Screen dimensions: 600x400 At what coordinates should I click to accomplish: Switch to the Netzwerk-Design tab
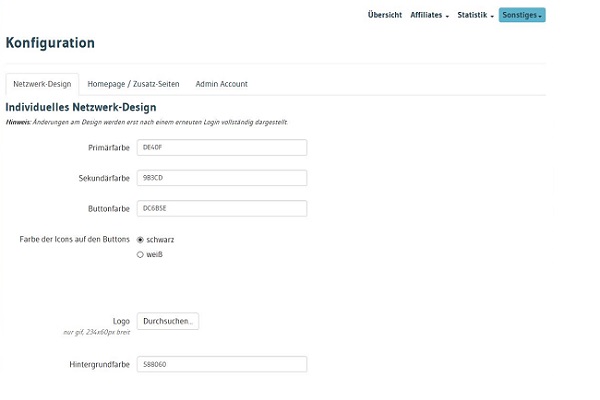click(x=42, y=84)
